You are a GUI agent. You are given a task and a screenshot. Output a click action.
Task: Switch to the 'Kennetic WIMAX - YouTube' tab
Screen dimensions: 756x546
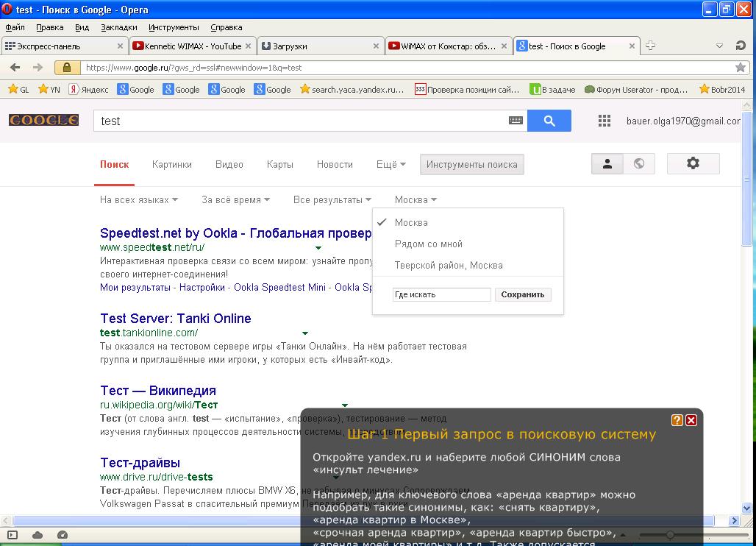coord(192,46)
